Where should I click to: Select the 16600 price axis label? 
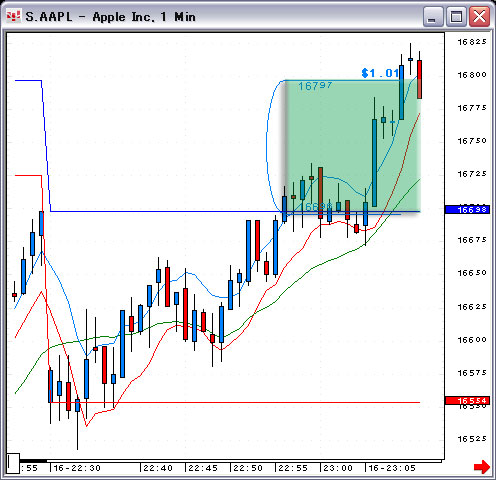pos(472,340)
